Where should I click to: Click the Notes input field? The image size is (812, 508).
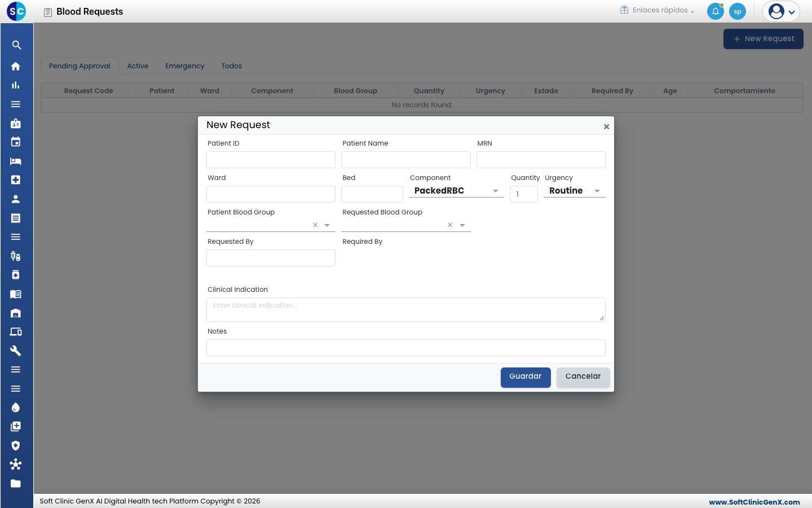406,348
